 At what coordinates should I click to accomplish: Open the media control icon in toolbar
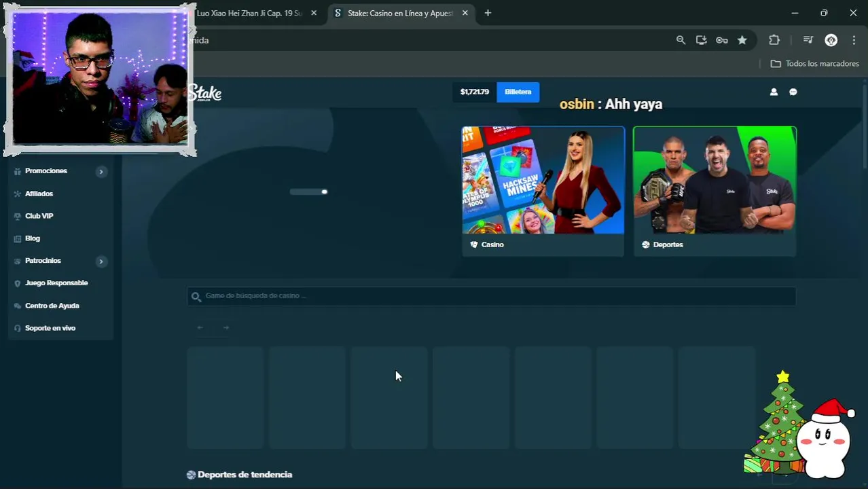pos(808,40)
